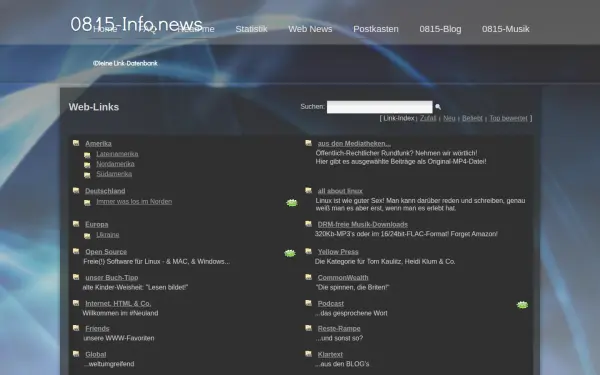Click the folder icon beside Friends
This screenshot has height=375, width=600.
coord(76,328)
